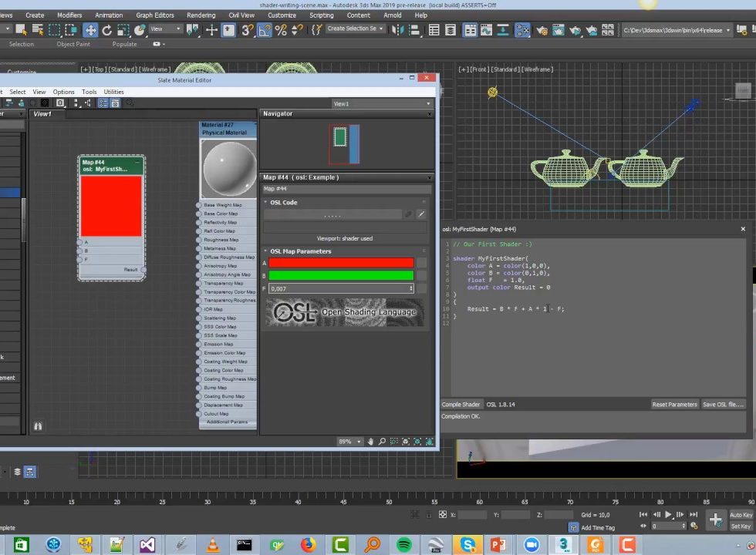This screenshot has height=555, width=756.
Task: Close the Navigator panel
Action: point(429,114)
